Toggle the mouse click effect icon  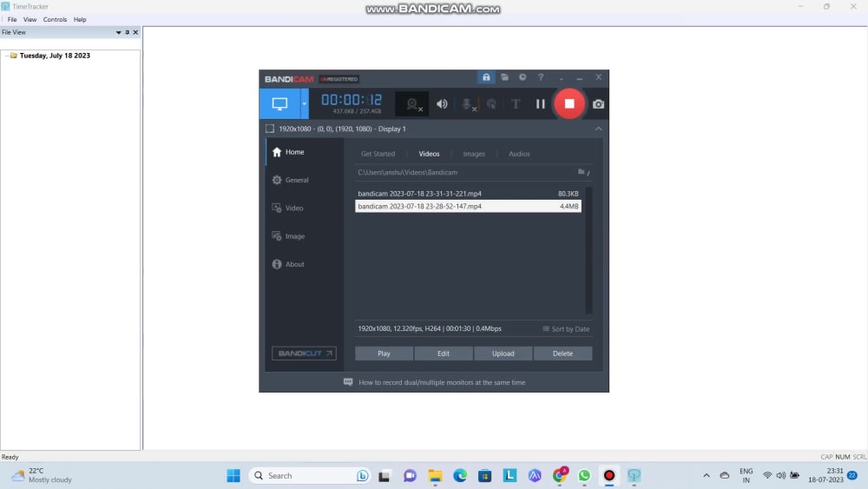(x=491, y=104)
